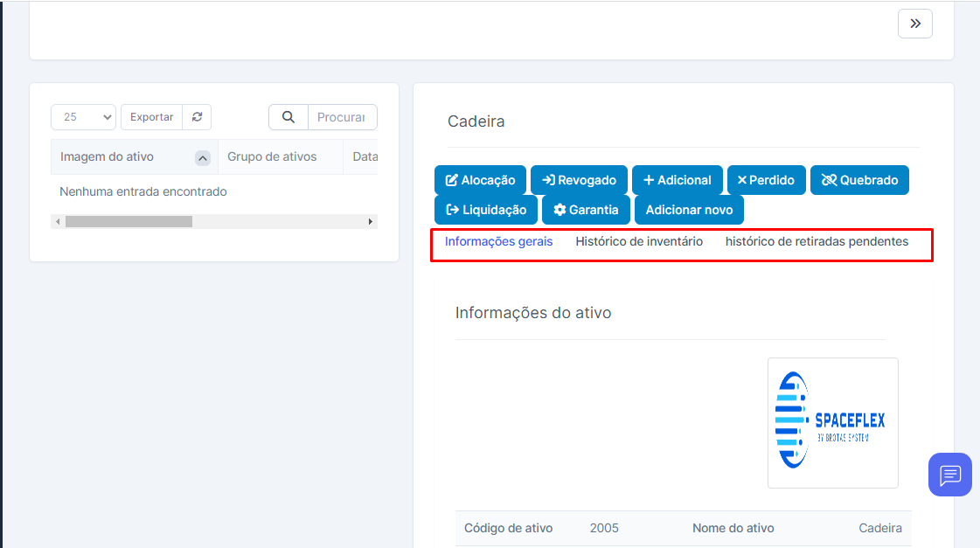Screen dimensions: 980x548
Task: Switch to Informações gerais tab
Action: pyautogui.click(x=498, y=241)
